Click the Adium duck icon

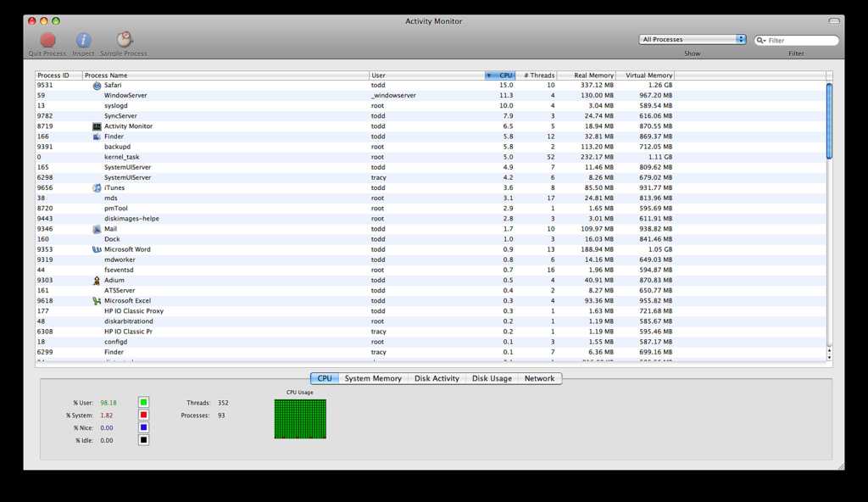pos(97,281)
